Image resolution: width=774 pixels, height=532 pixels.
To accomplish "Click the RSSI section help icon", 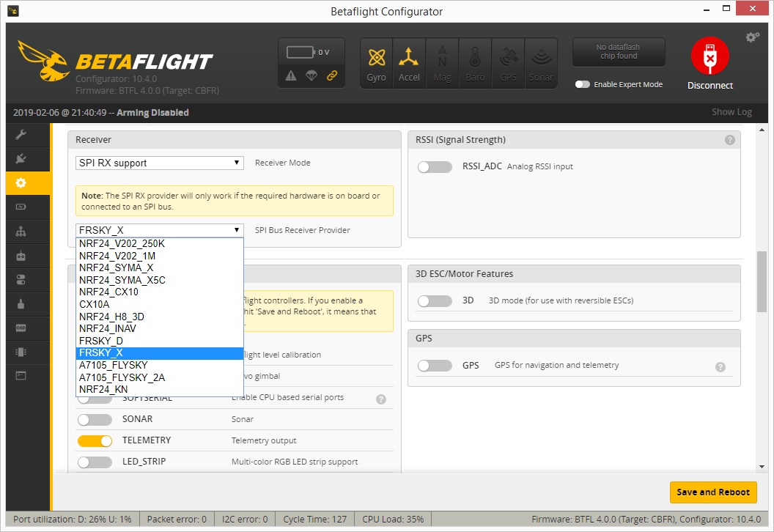I will [x=729, y=140].
